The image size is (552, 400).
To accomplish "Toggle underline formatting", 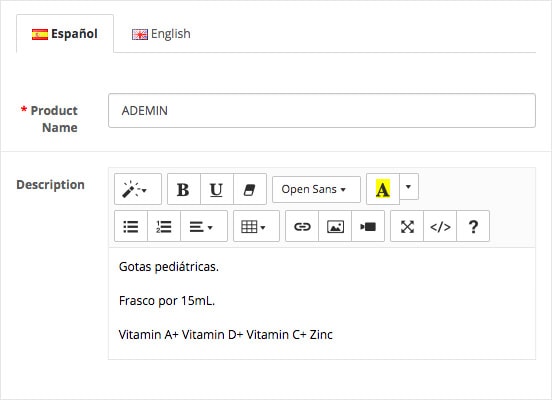I will click(x=217, y=189).
